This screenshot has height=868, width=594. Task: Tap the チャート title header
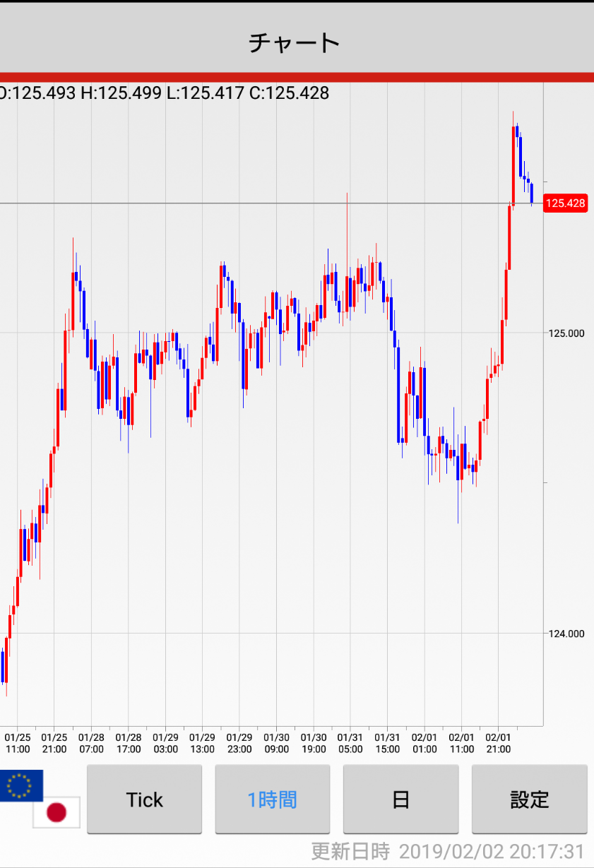point(295,42)
